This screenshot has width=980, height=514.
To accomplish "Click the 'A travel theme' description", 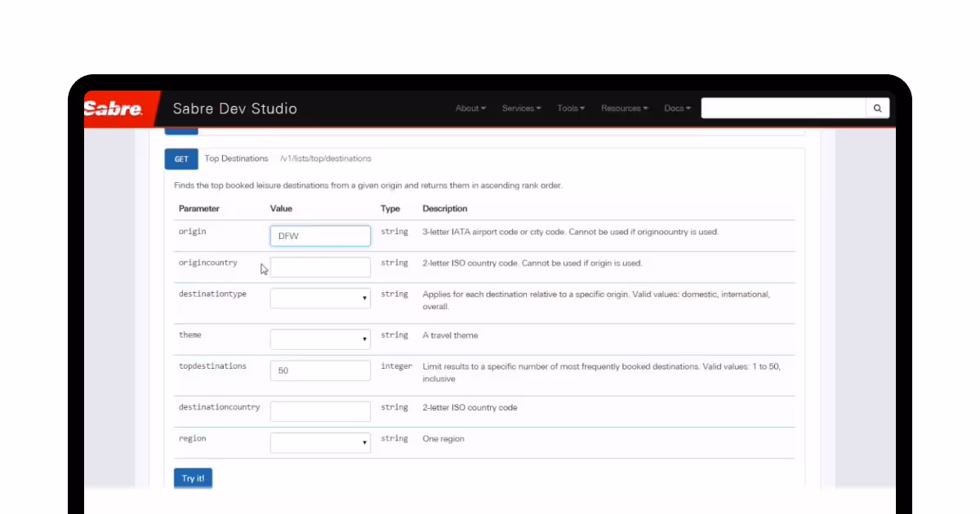I will 450,335.
